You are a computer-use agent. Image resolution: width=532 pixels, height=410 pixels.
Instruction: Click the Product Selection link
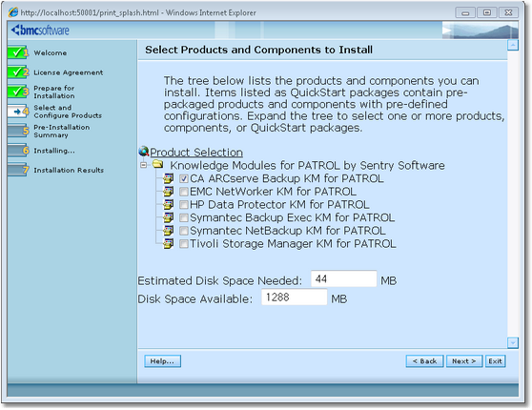point(196,152)
